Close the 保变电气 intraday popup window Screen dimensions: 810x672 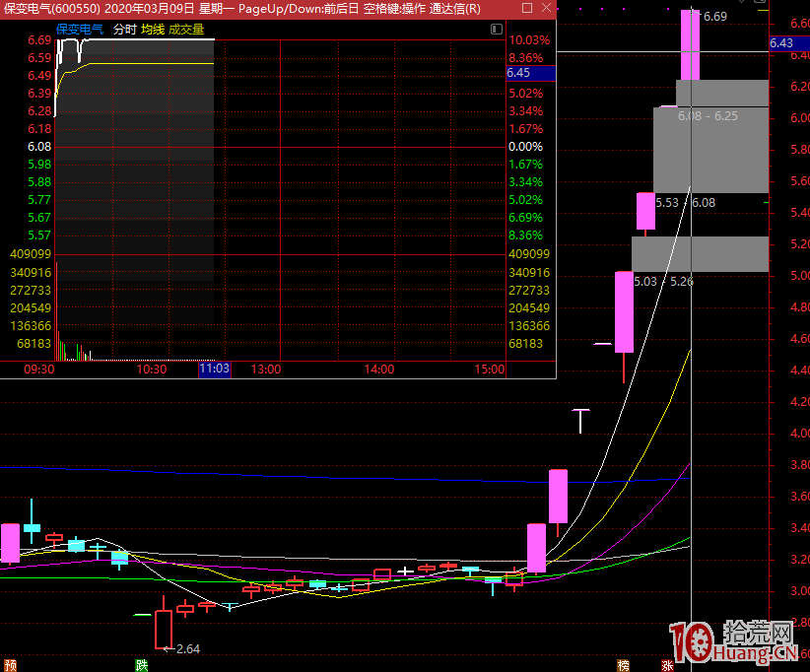546,9
